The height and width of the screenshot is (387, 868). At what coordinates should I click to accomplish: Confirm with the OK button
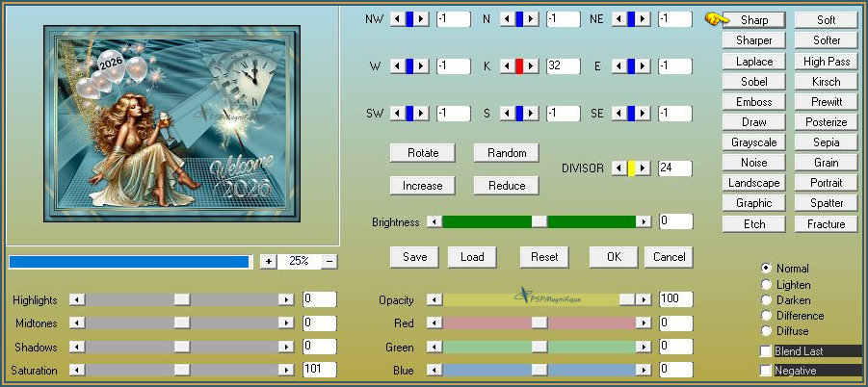[x=614, y=257]
